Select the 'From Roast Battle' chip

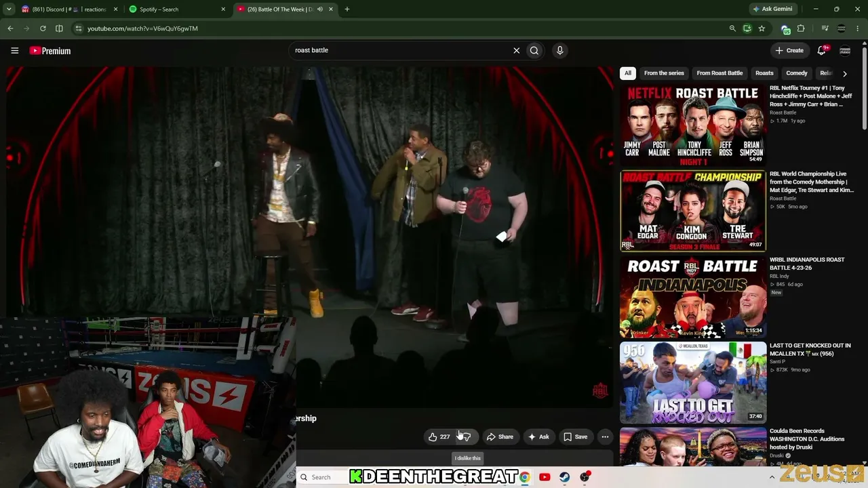tap(719, 73)
